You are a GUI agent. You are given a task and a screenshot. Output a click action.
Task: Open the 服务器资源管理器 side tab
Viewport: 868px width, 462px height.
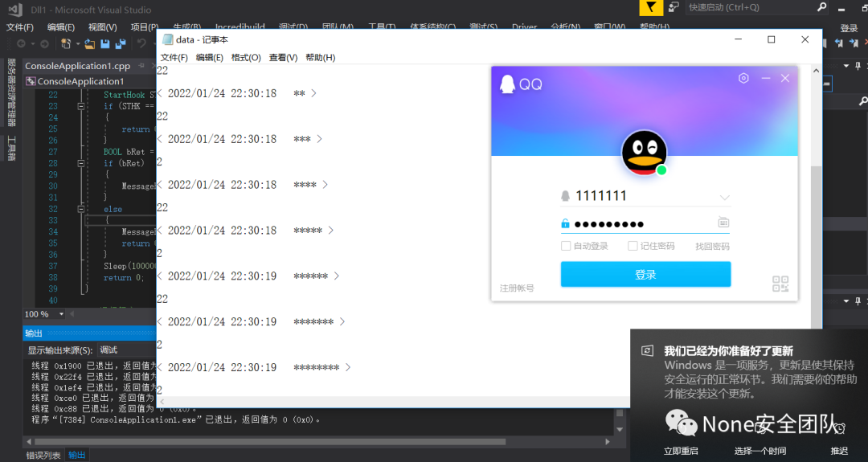coord(11,92)
